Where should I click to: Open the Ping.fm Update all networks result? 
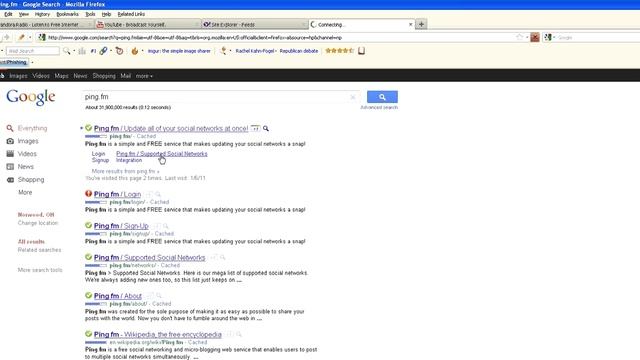coord(171,128)
